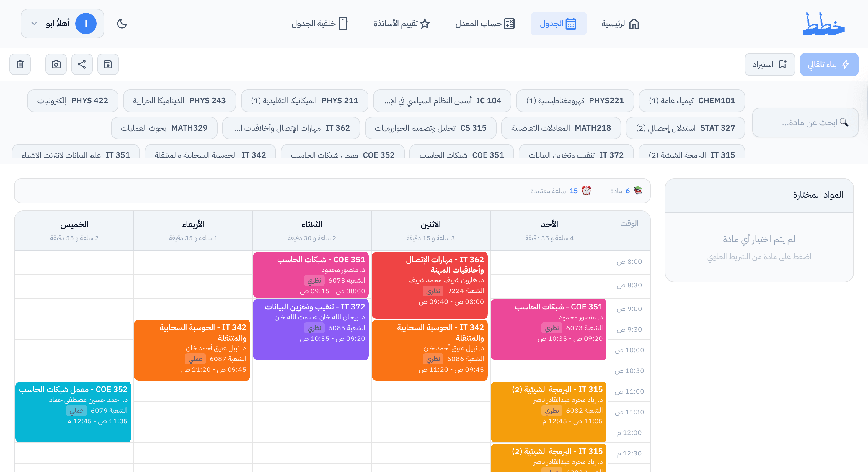
Task: Add the PHYS 422 course chip
Action: tap(72, 101)
